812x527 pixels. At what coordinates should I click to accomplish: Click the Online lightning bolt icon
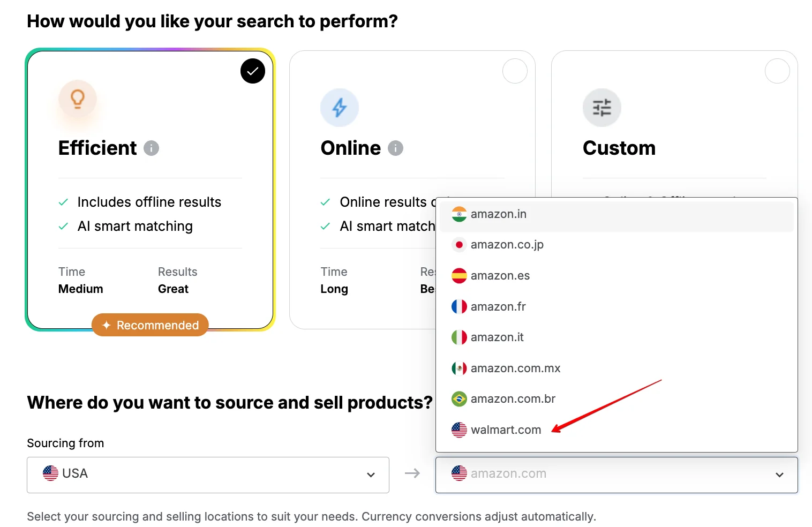point(340,108)
